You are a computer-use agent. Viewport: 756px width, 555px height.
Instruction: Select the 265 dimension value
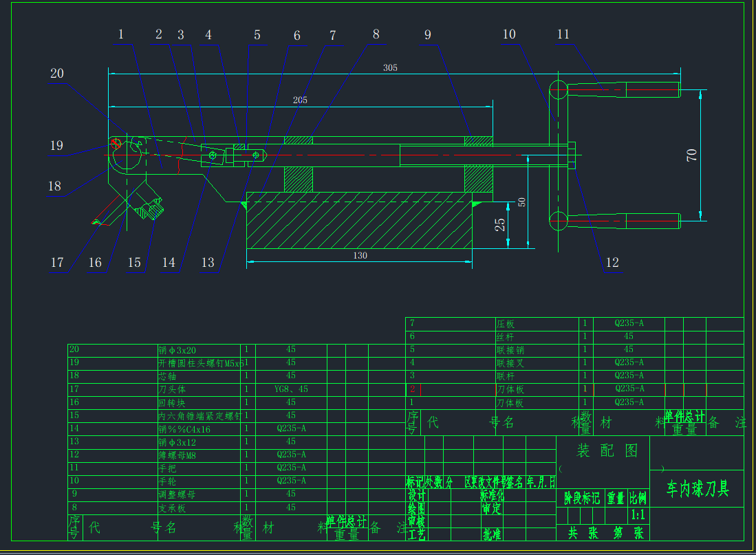tap(300, 100)
